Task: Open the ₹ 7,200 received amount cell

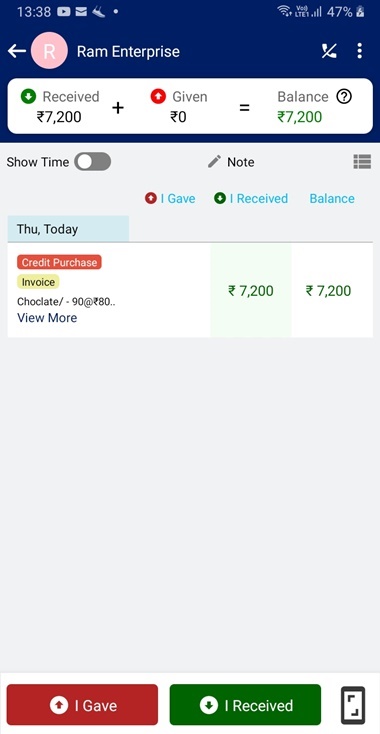Action: (x=251, y=291)
